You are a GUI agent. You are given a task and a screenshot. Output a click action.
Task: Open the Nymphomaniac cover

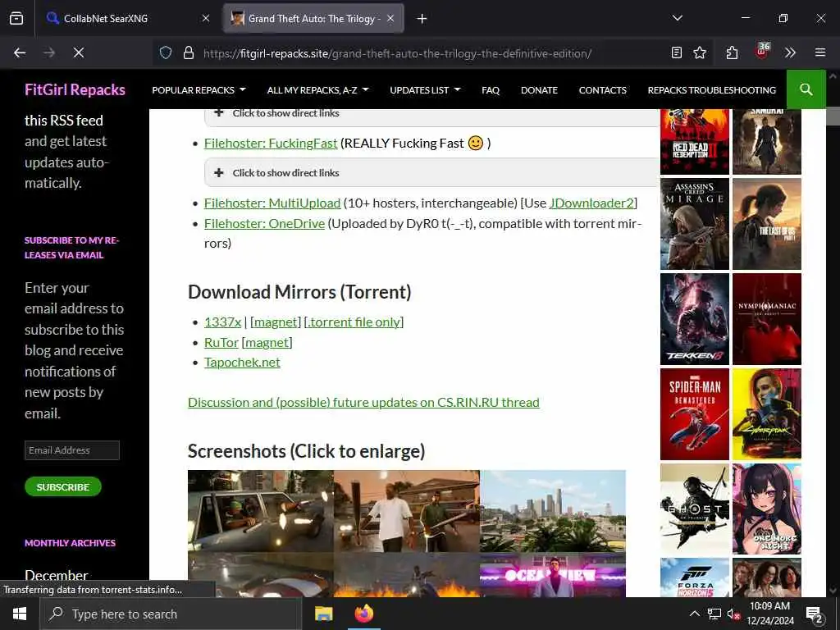pyautogui.click(x=767, y=319)
